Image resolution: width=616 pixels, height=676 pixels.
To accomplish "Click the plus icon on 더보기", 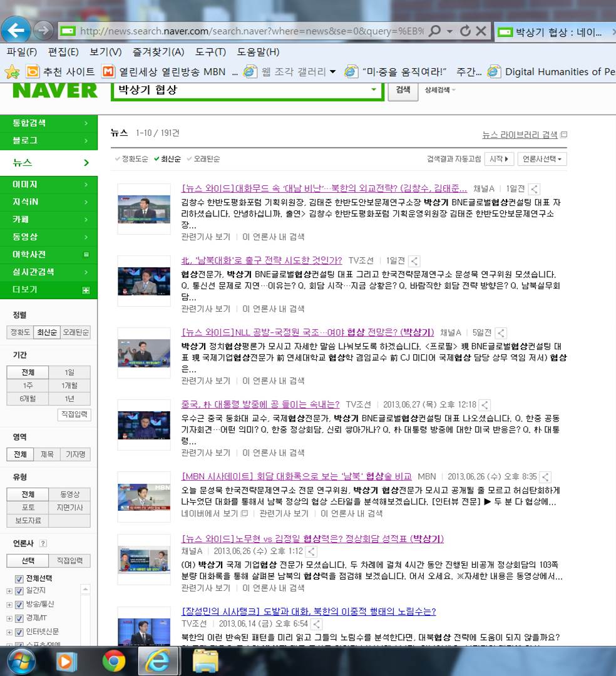I will coord(86,290).
